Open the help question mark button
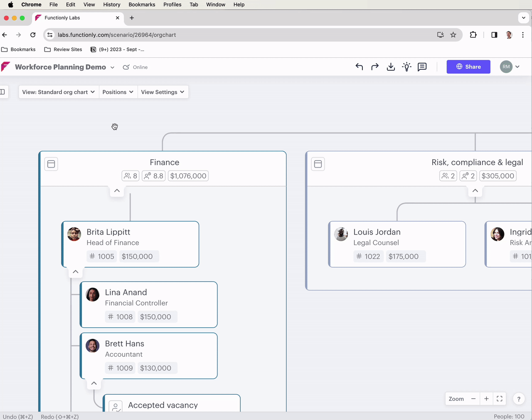Image resolution: width=532 pixels, height=420 pixels. [x=519, y=399]
